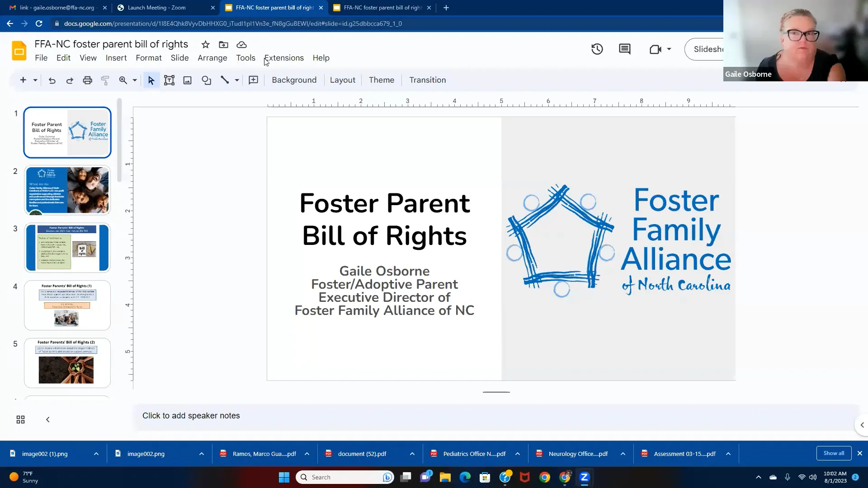Undo the last action

[x=52, y=80]
